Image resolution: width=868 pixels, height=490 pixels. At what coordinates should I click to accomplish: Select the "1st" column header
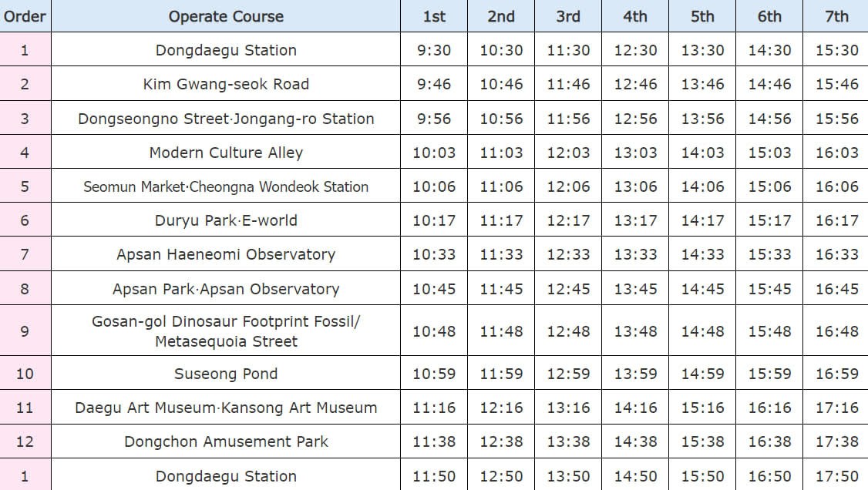[x=434, y=16]
